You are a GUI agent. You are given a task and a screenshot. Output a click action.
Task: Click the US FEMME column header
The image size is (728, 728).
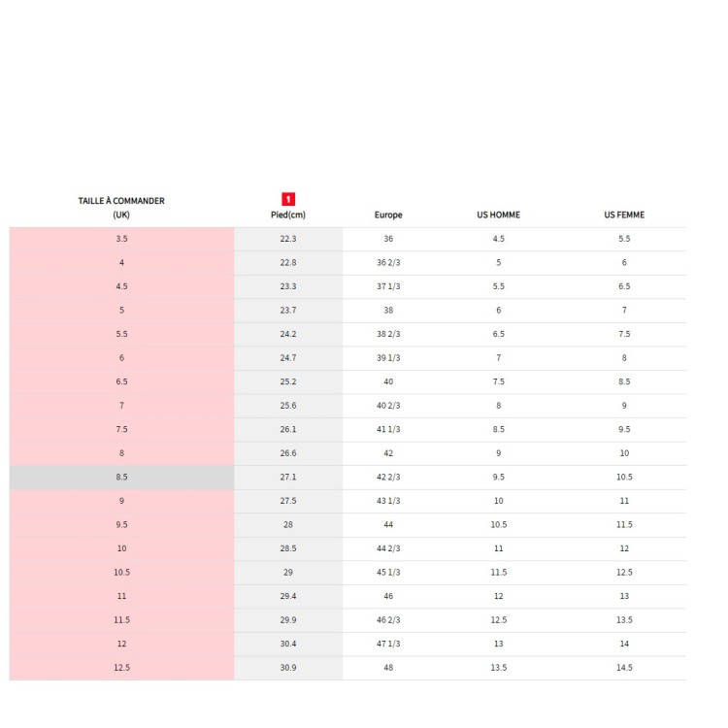point(624,215)
